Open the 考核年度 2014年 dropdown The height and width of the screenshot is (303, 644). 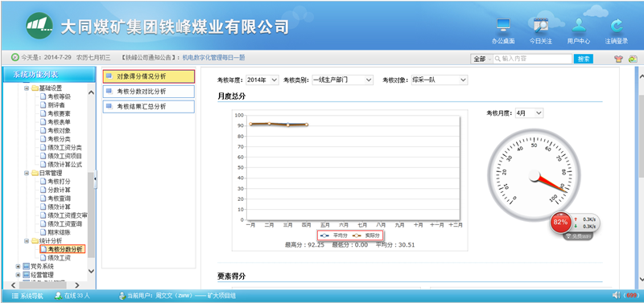262,80
